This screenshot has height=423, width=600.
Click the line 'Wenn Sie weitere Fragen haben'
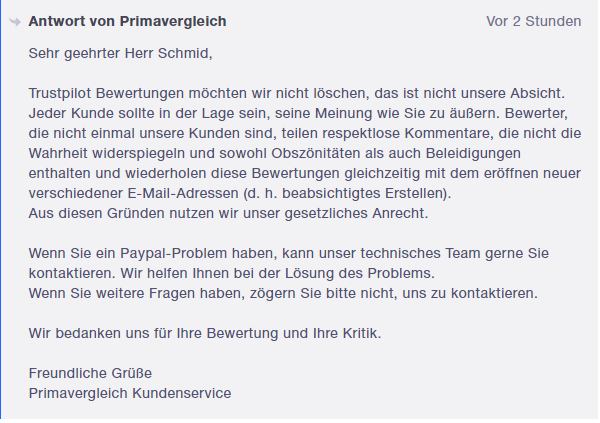[283, 293]
